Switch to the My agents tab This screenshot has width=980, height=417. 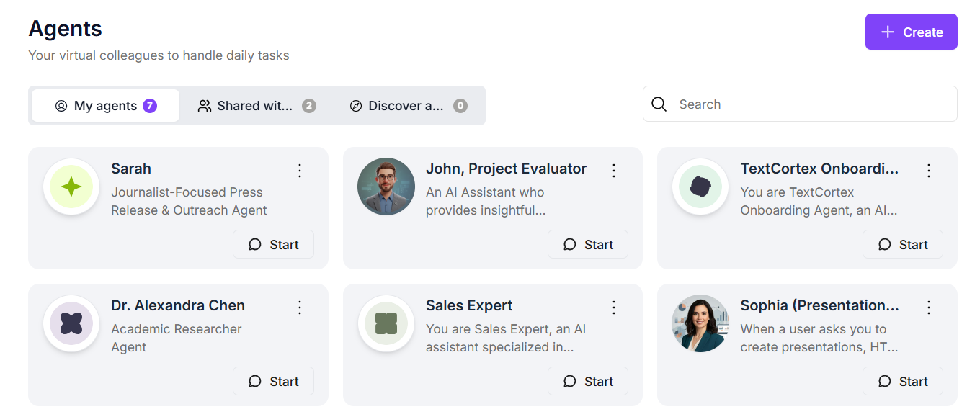point(106,106)
